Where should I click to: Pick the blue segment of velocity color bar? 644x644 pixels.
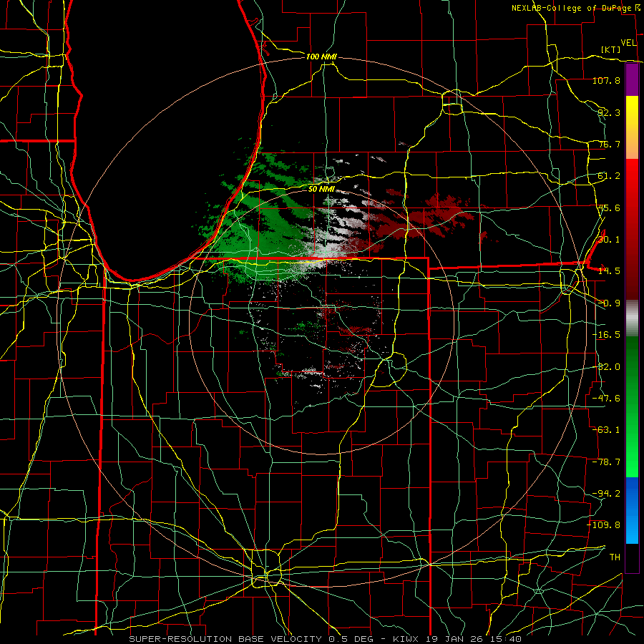(x=632, y=510)
